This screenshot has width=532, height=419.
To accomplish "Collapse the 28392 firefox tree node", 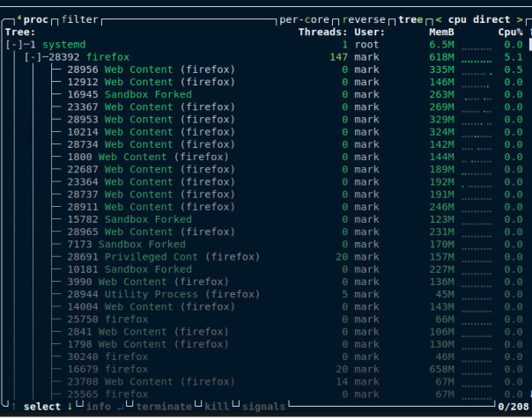I will coord(33,57).
